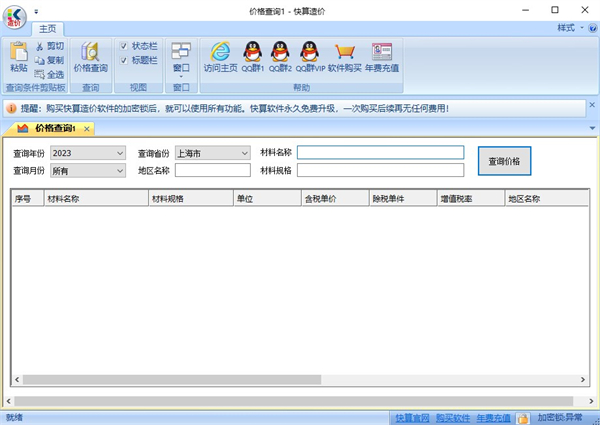The image size is (600, 425).
Task: Open the 查询月份 month dropdown
Action: (88, 171)
